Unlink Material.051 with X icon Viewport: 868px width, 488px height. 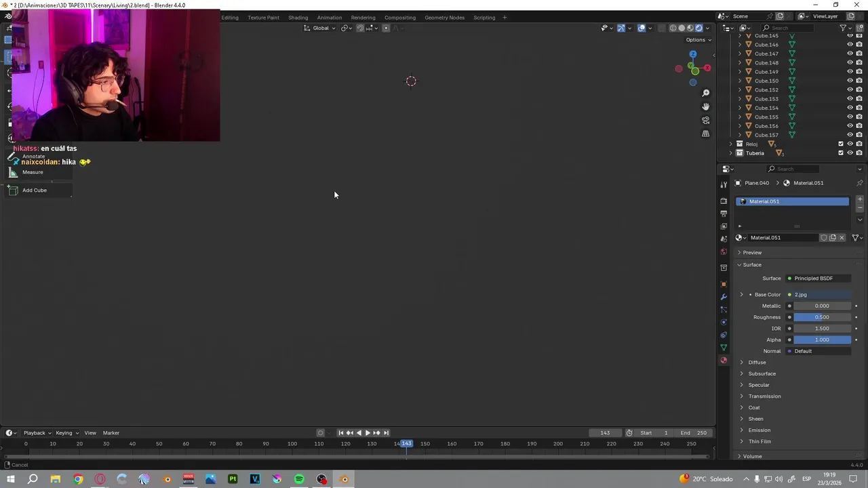tap(842, 238)
